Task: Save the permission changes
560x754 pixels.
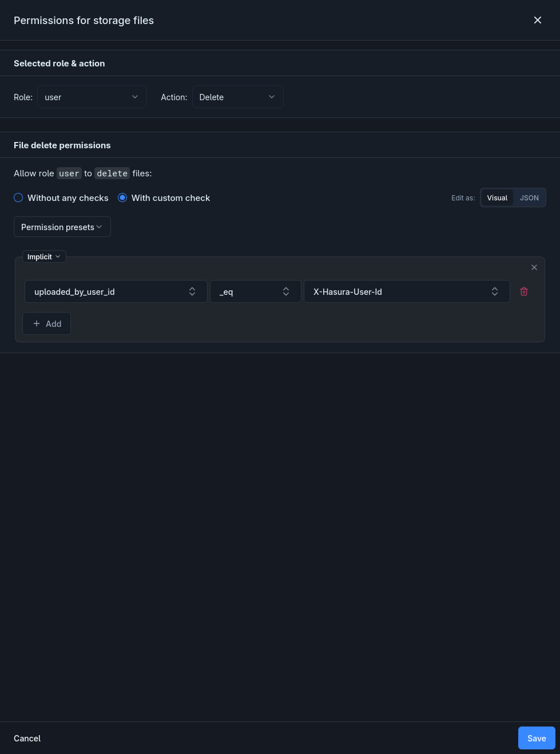Action: (x=537, y=738)
